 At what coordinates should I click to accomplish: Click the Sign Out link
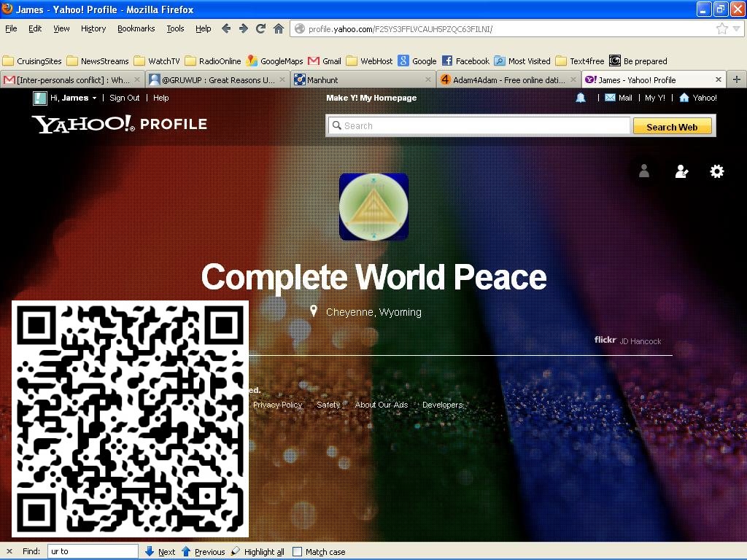click(124, 98)
